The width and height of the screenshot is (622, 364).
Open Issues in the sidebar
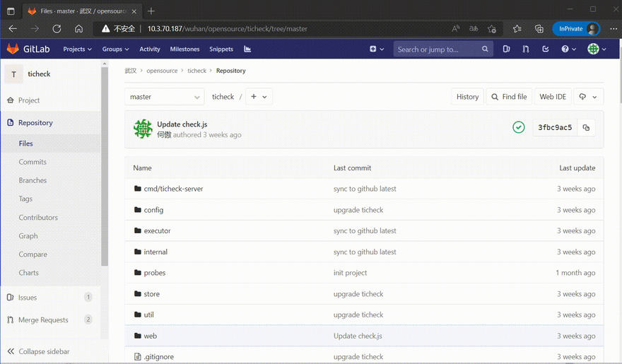(27, 298)
